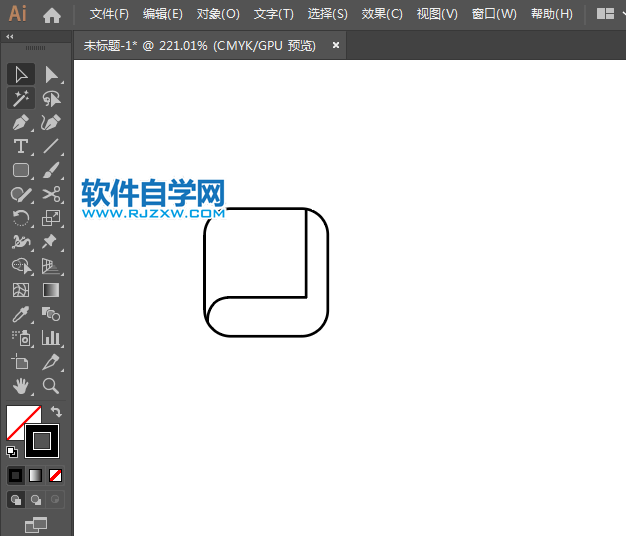Click the rounded square shape on canvas
Image resolution: width=626 pixels, height=536 pixels.
266,273
